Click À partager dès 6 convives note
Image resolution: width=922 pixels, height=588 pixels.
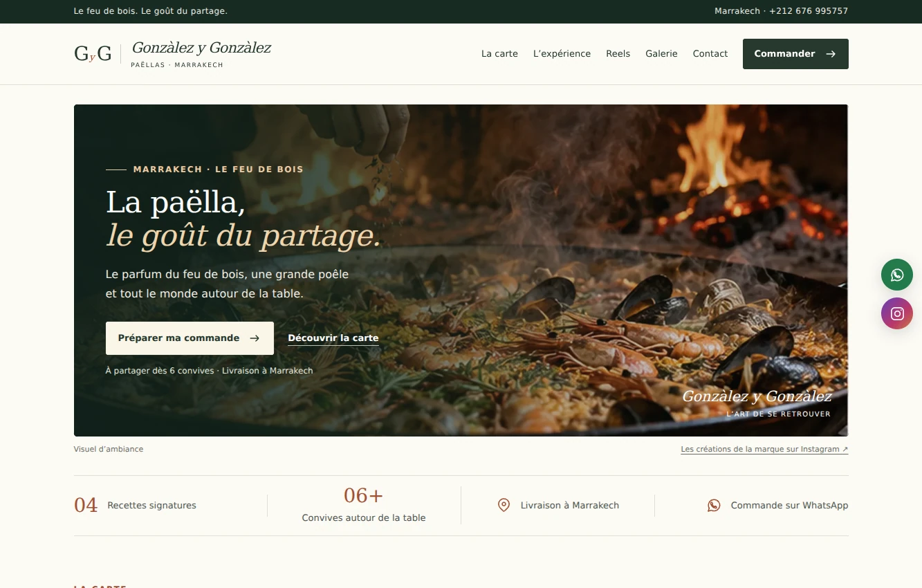point(209,371)
